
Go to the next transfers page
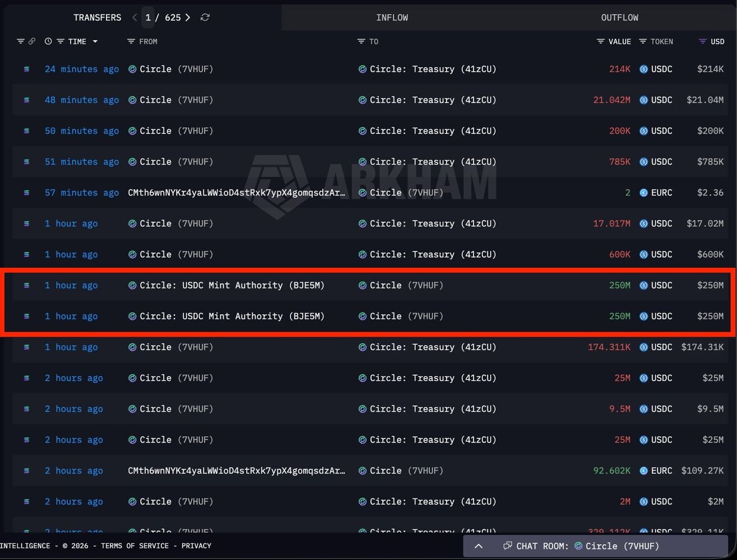click(188, 17)
